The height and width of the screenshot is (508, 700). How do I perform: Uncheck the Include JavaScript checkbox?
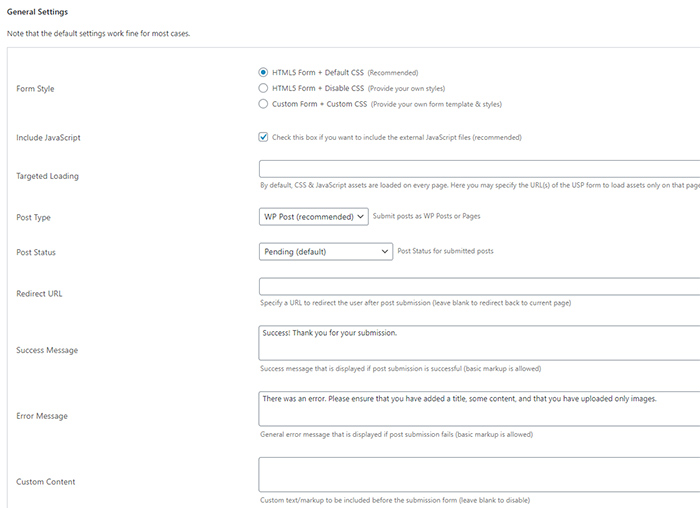tap(263, 137)
